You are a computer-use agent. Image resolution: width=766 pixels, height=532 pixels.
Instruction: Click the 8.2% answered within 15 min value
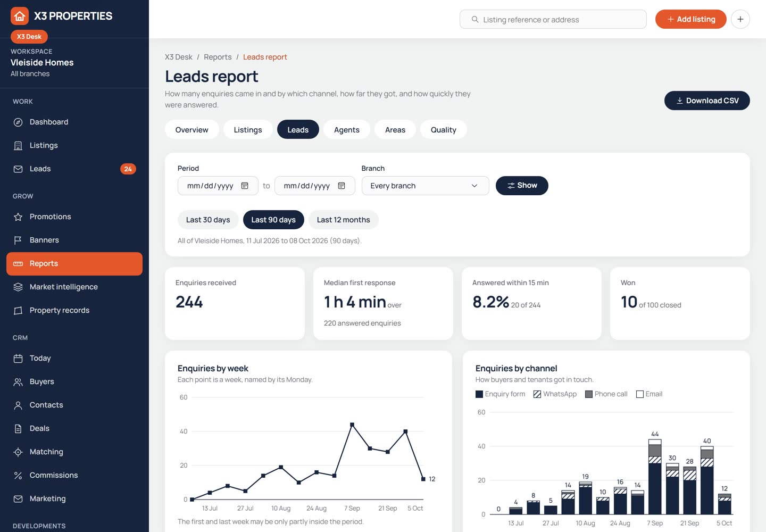pos(491,302)
